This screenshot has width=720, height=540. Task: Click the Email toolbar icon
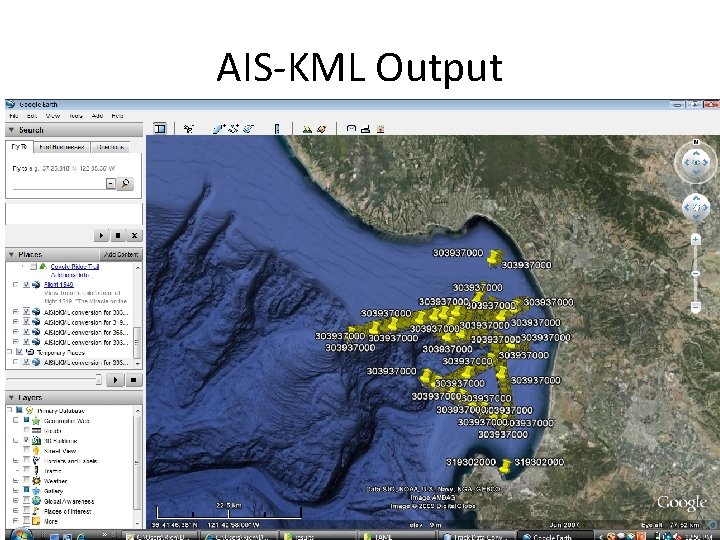(351, 129)
